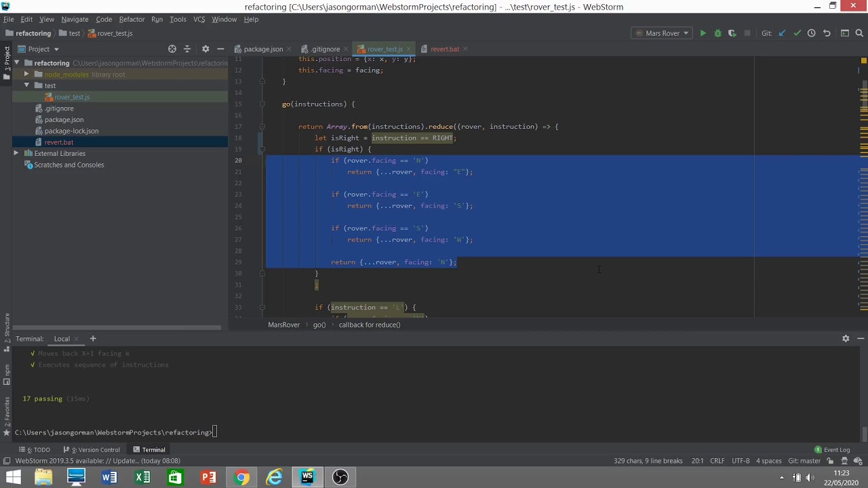The width and height of the screenshot is (868, 488).
Task: Open the Refactor menu
Action: pos(132,19)
